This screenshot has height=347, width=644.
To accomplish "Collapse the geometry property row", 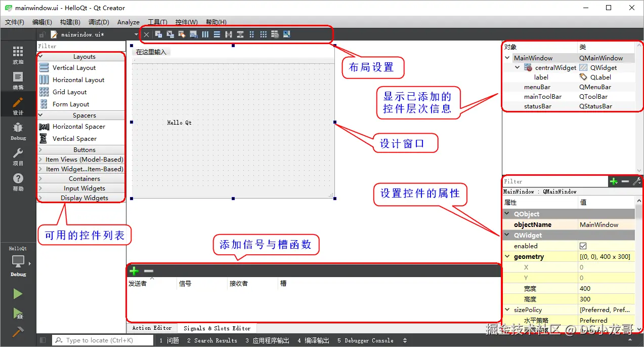I will 507,257.
